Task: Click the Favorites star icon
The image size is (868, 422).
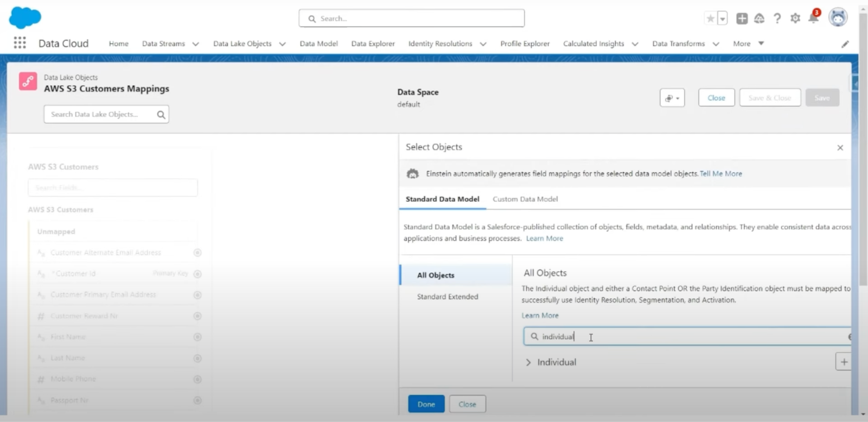Action: click(710, 18)
